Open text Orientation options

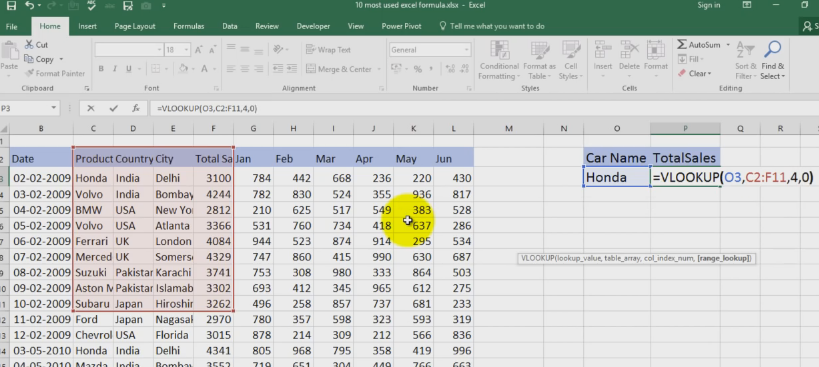[280, 50]
